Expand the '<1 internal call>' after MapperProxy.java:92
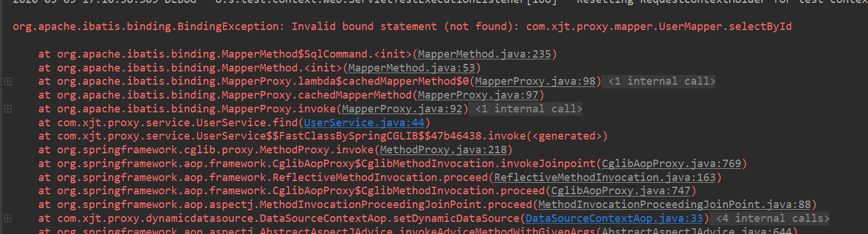This screenshot has height=234, width=868. [x=528, y=109]
